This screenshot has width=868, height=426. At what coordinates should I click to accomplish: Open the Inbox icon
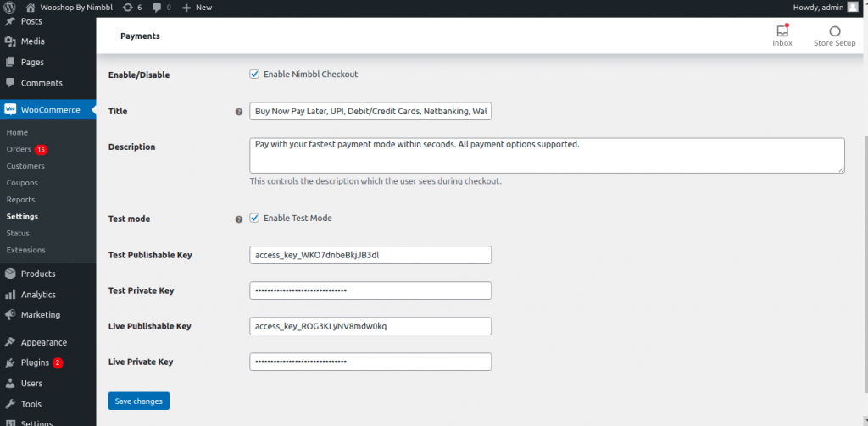[782, 31]
